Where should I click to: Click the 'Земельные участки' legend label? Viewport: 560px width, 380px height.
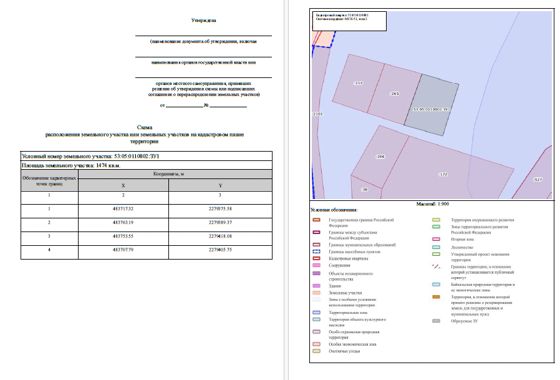pyautogui.click(x=345, y=293)
